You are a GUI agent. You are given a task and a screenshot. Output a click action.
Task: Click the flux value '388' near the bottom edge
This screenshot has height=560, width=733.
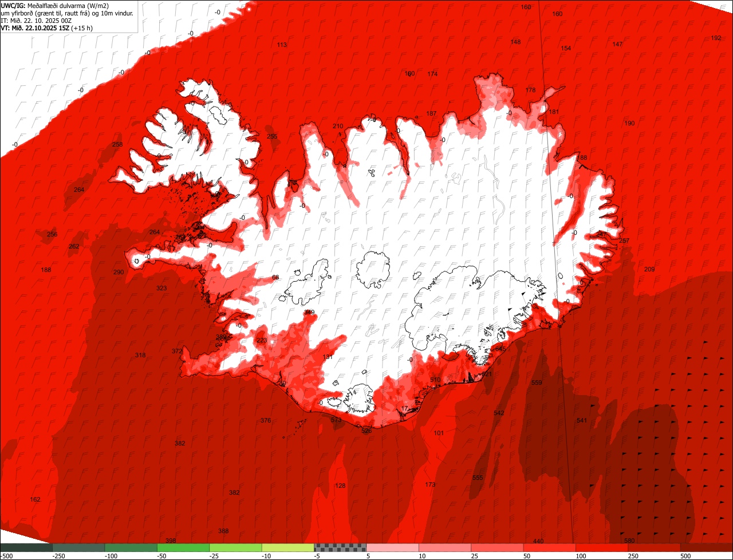pos(223,531)
